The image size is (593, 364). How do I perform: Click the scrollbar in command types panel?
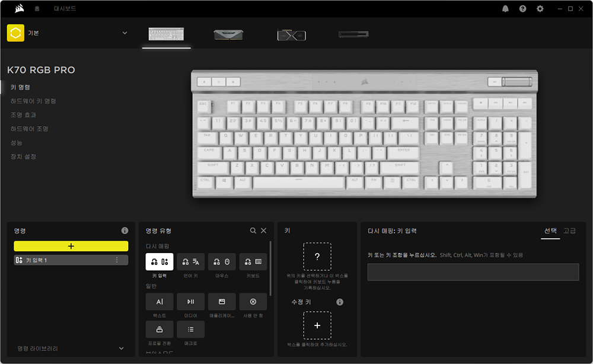pyautogui.click(x=270, y=269)
